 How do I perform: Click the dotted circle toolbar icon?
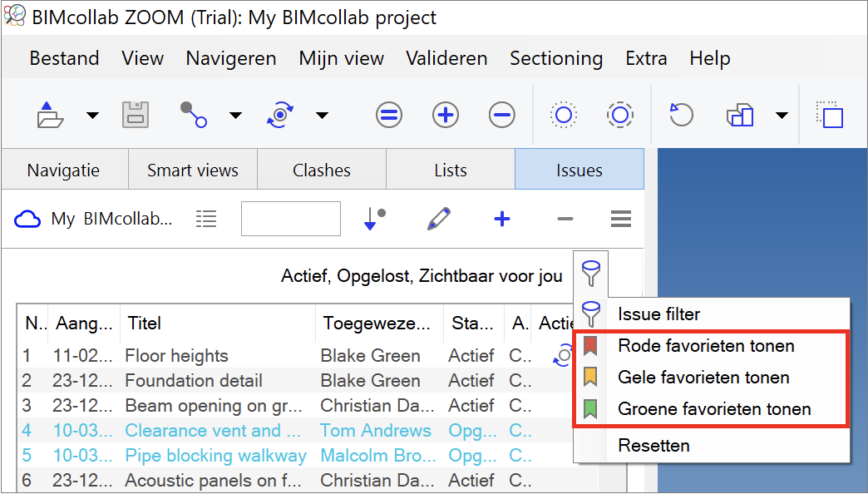564,116
